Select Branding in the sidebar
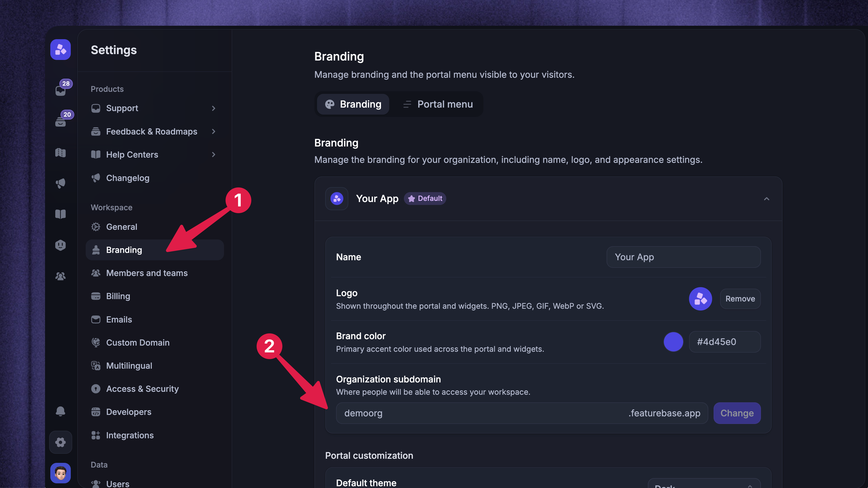Image resolution: width=868 pixels, height=488 pixels. point(155,250)
